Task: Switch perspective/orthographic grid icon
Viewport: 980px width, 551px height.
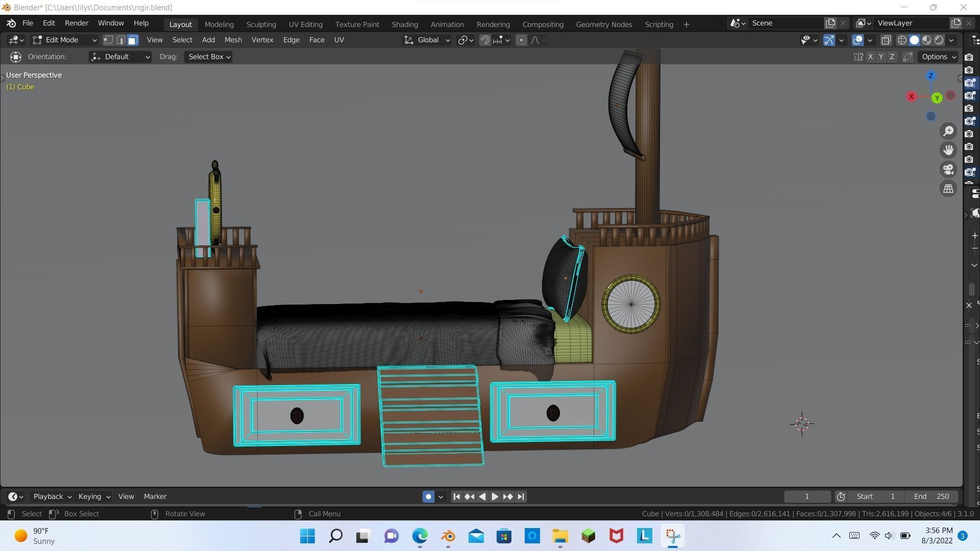Action: point(948,189)
